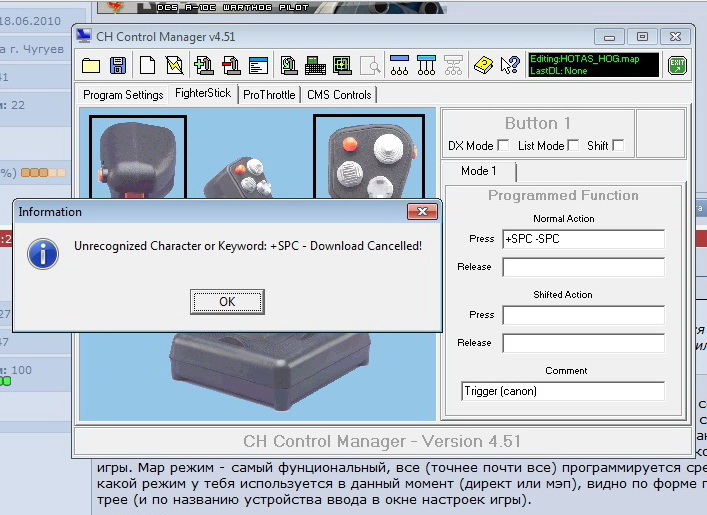Open the script editor window icon

coord(258,65)
